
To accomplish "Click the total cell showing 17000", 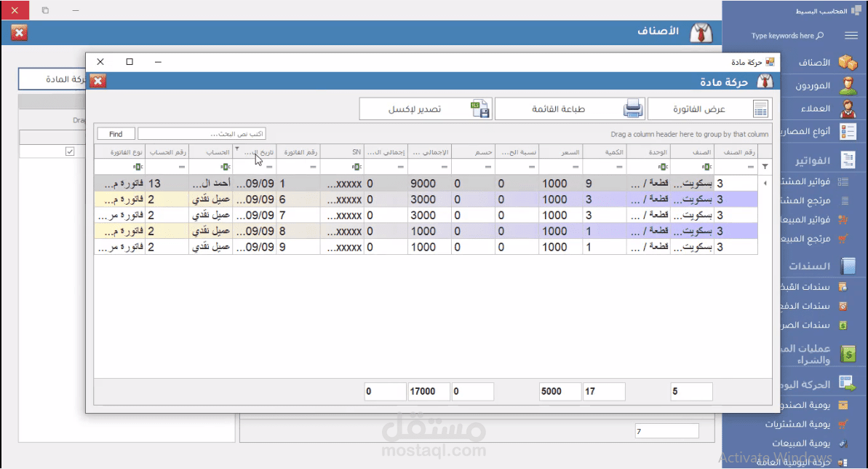I will pos(429,391).
